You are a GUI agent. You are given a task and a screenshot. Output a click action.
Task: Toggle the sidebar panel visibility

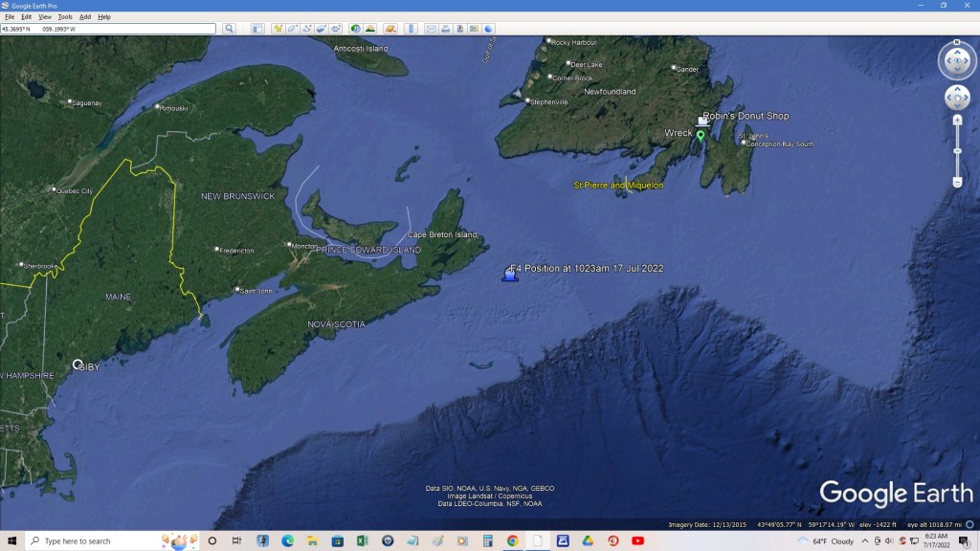pyautogui.click(x=257, y=29)
